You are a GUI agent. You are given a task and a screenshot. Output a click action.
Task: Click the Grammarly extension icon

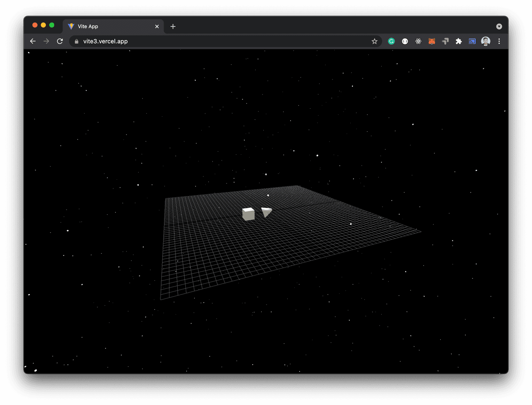pos(391,41)
